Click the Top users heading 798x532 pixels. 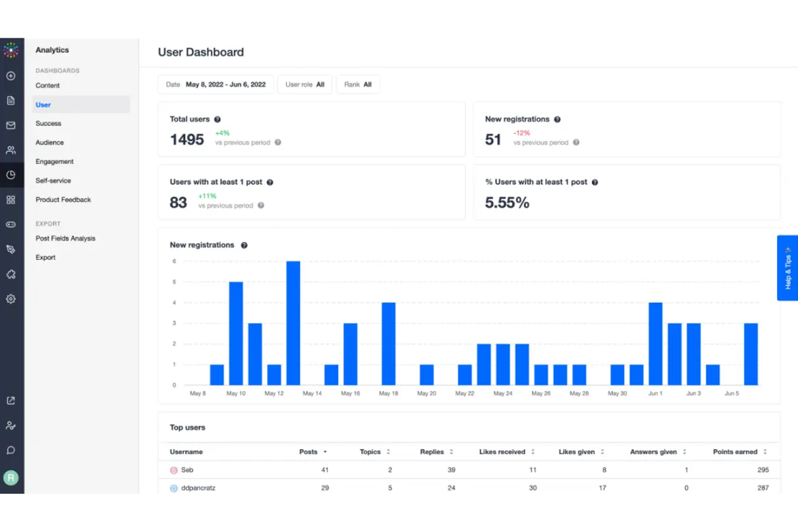[187, 427]
